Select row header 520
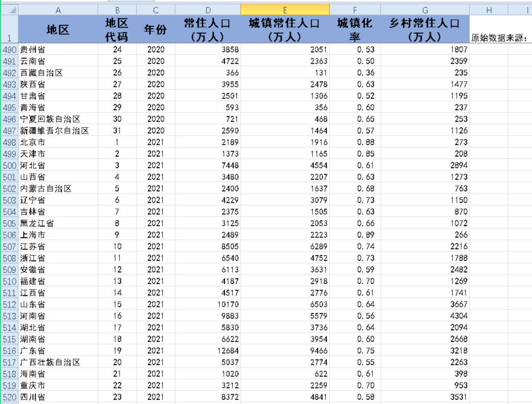 coord(10,397)
